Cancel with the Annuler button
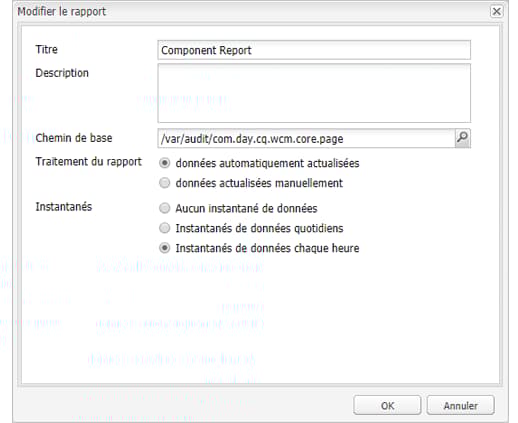The width and height of the screenshot is (518, 423). click(x=460, y=405)
